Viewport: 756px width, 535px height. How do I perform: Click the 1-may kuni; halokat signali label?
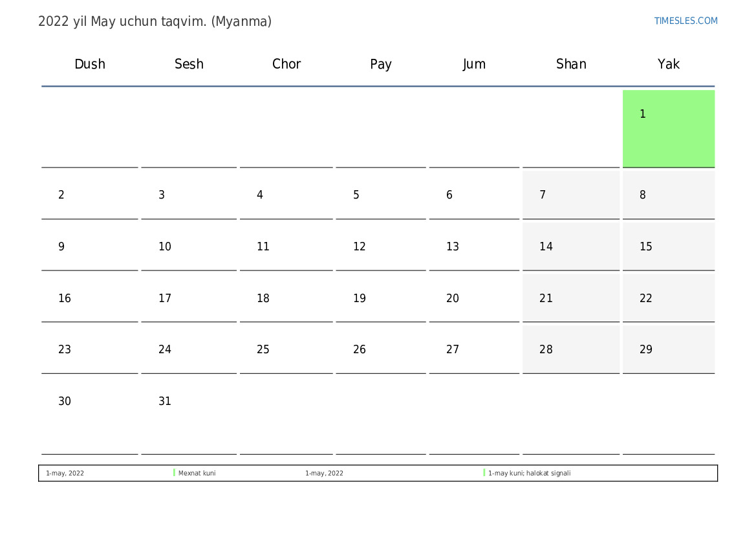[x=529, y=474]
